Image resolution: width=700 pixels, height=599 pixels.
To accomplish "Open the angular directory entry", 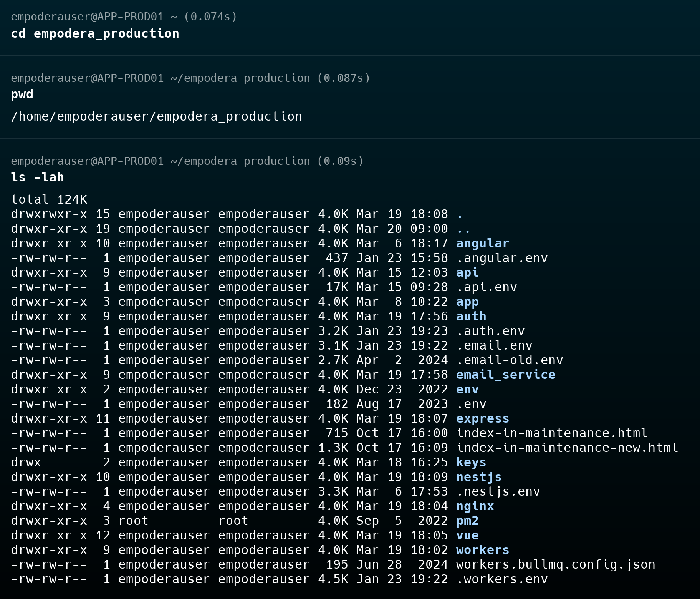I will coord(482,243).
